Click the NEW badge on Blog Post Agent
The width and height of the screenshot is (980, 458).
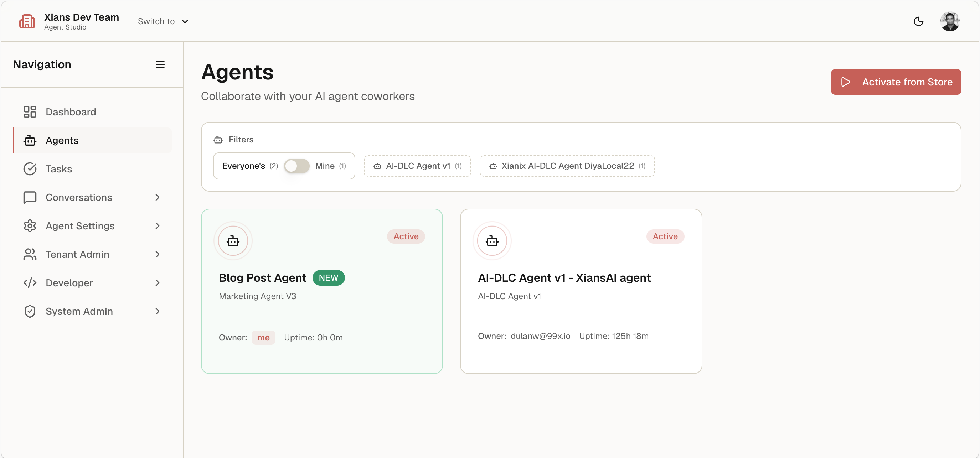[328, 278]
